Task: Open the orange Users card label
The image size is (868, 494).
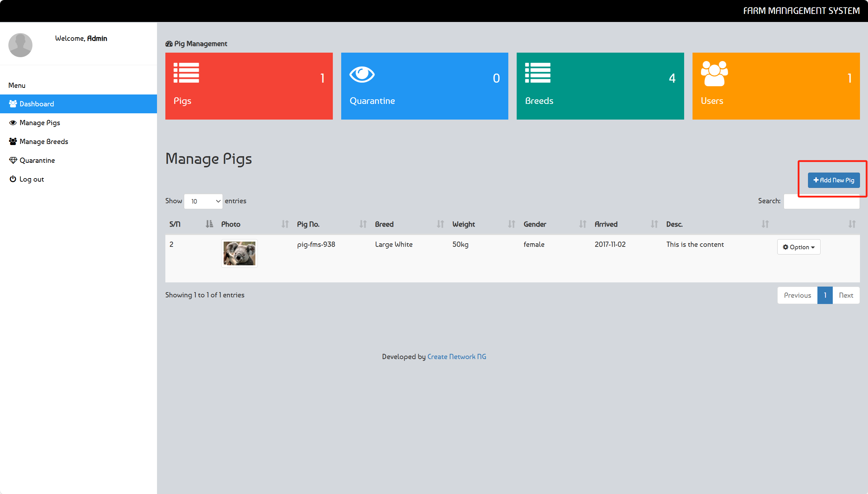Action: [712, 101]
